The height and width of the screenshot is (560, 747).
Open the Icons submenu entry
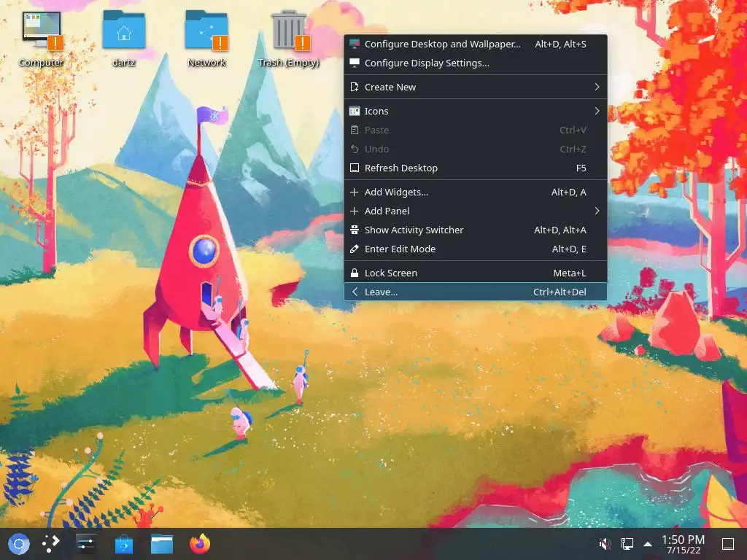point(475,111)
